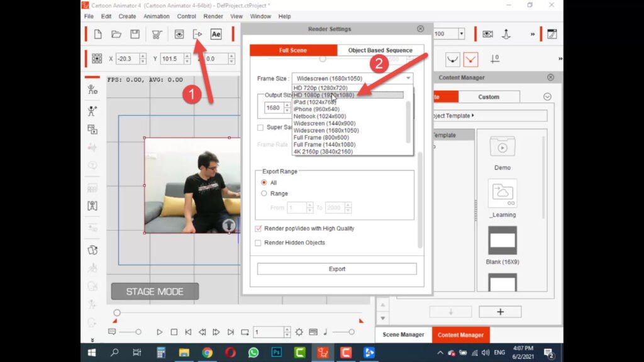Click the axis icon with zero
This screenshot has height=362, width=644.
[495, 59]
